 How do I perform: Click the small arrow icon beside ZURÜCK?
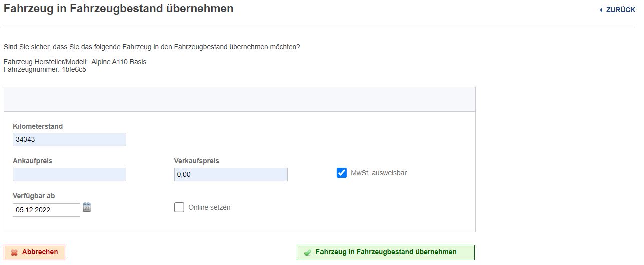point(601,10)
